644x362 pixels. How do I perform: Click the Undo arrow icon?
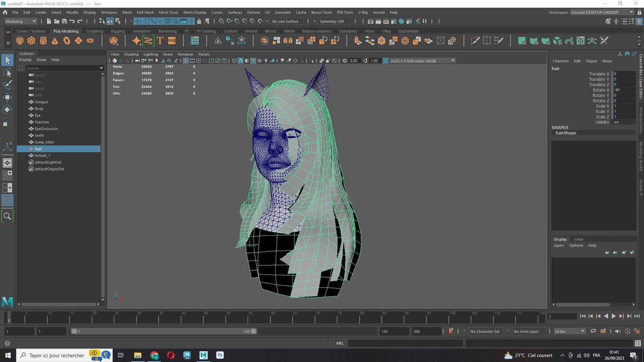72,21
